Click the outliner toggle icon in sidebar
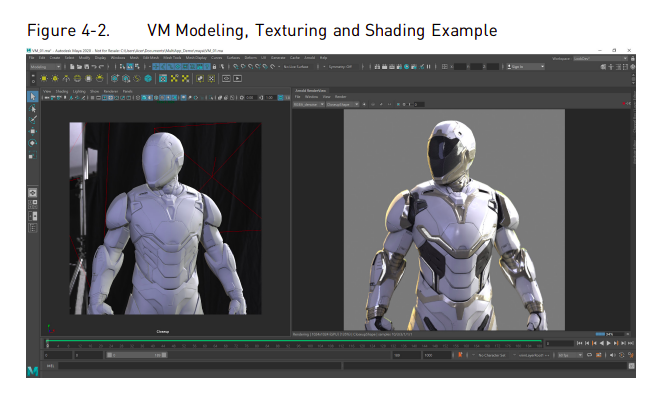The width and height of the screenshot is (656, 402). point(33,228)
